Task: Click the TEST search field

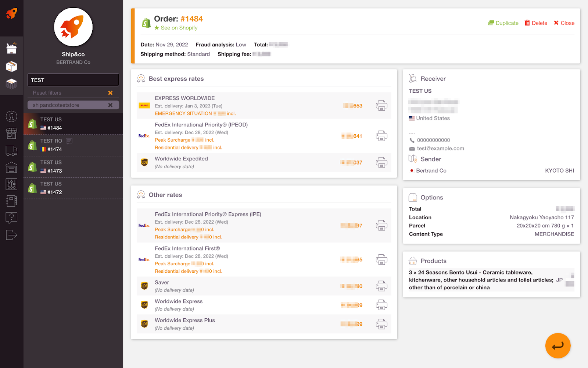Action: [x=73, y=80]
